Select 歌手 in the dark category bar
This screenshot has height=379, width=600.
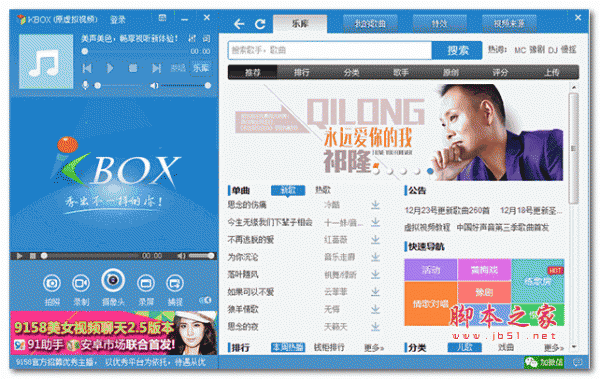[401, 72]
